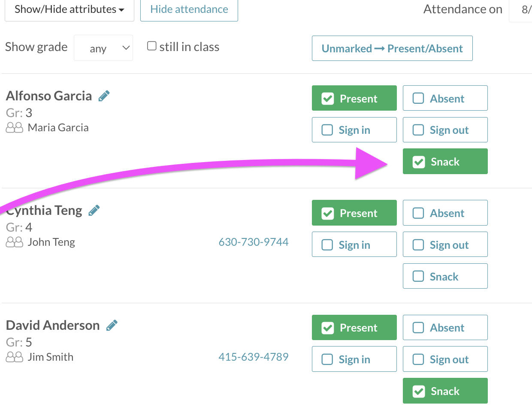Expand Show/Hide attributes dropdown
This screenshot has height=416, width=532.
[70, 9]
